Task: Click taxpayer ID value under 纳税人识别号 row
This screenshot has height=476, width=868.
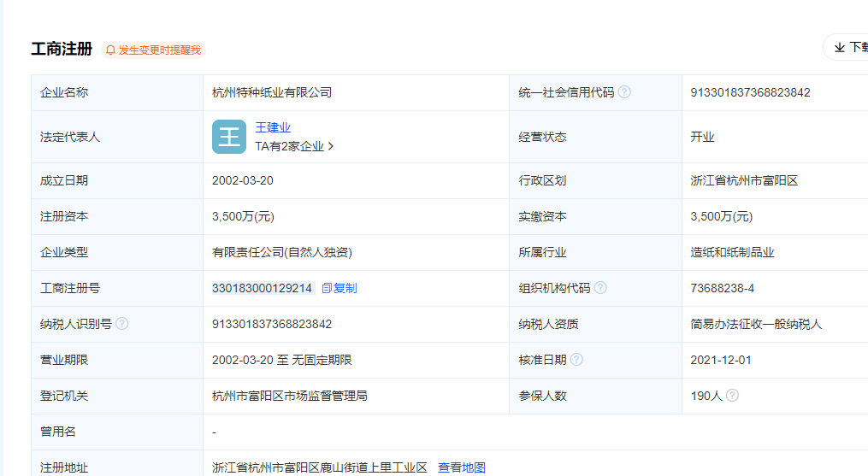Action: point(272,324)
